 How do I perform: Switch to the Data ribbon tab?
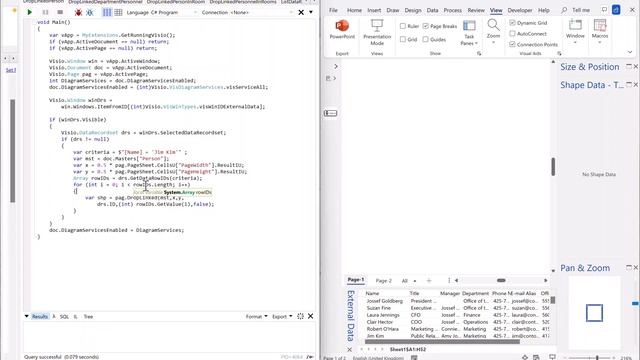tap(432, 10)
